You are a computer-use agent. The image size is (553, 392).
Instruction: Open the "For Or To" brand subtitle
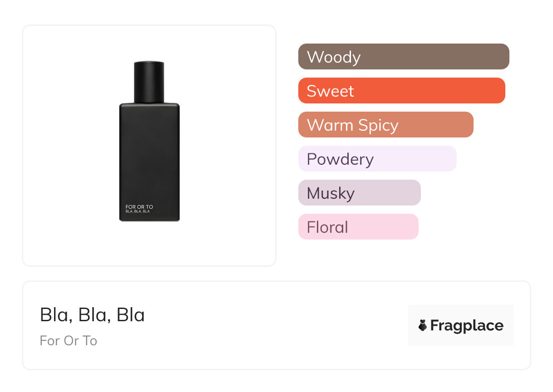[69, 341]
